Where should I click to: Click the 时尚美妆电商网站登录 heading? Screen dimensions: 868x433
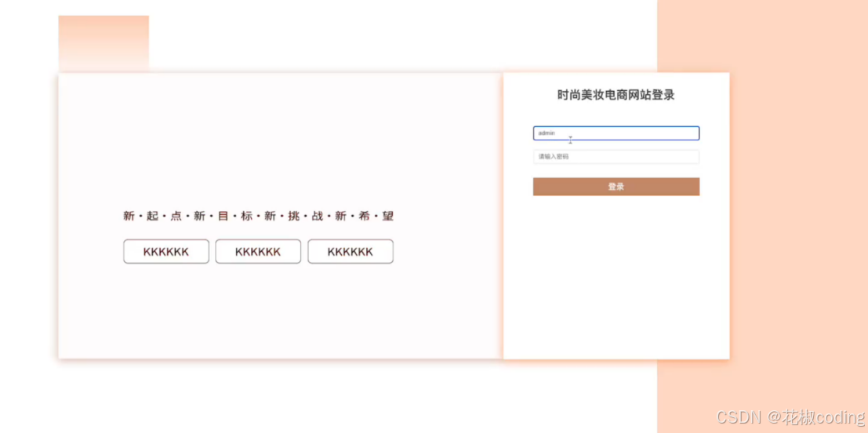coord(616,95)
